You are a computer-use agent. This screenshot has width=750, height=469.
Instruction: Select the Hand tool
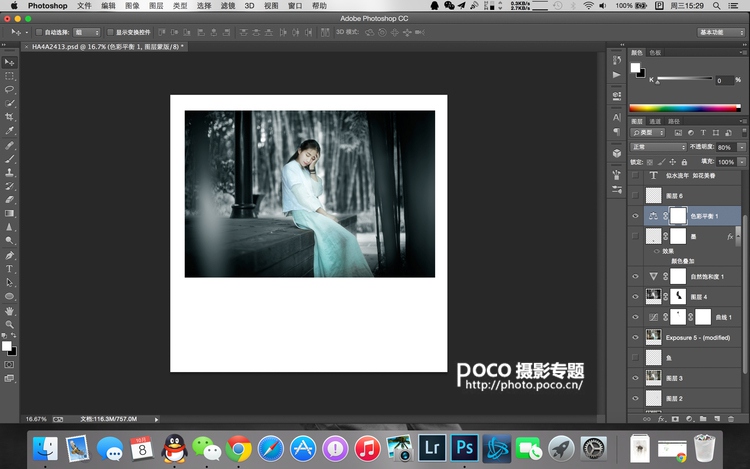[10, 310]
